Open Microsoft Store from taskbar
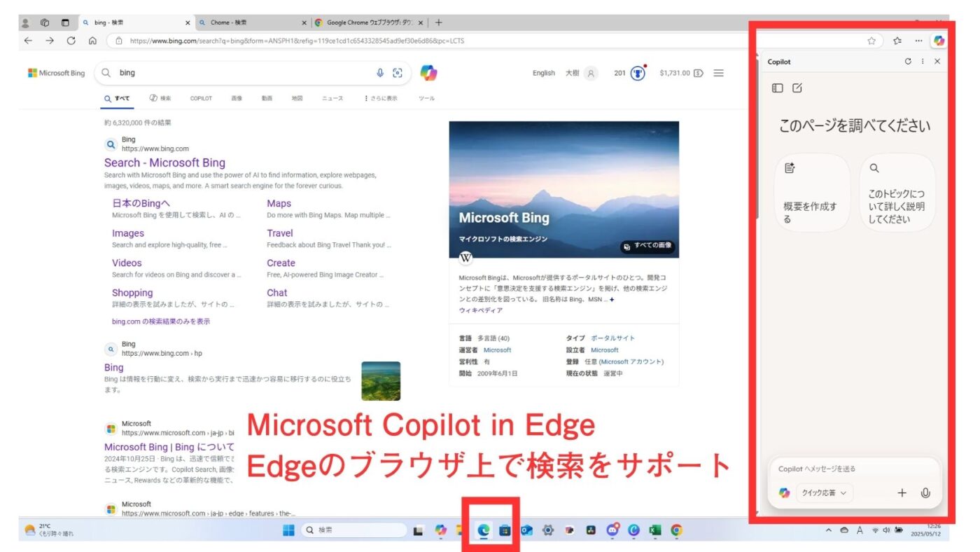The height and width of the screenshot is (552, 980). [x=504, y=530]
